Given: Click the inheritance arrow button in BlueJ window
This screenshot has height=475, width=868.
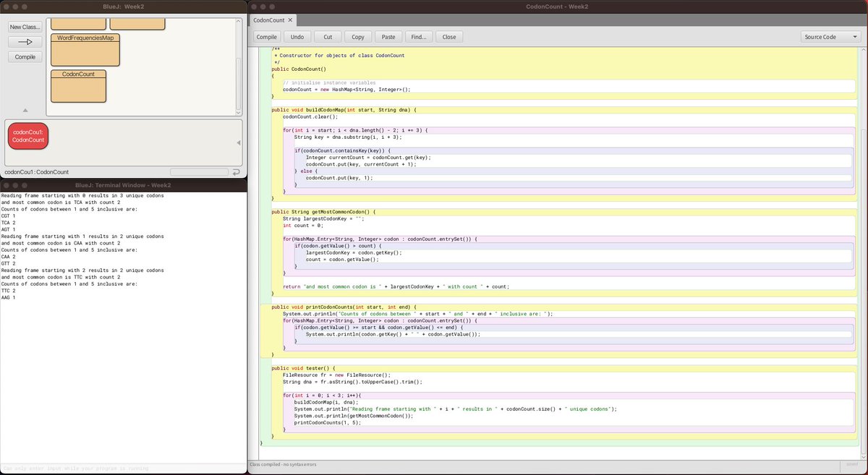Looking at the screenshot, I should tap(25, 42).
